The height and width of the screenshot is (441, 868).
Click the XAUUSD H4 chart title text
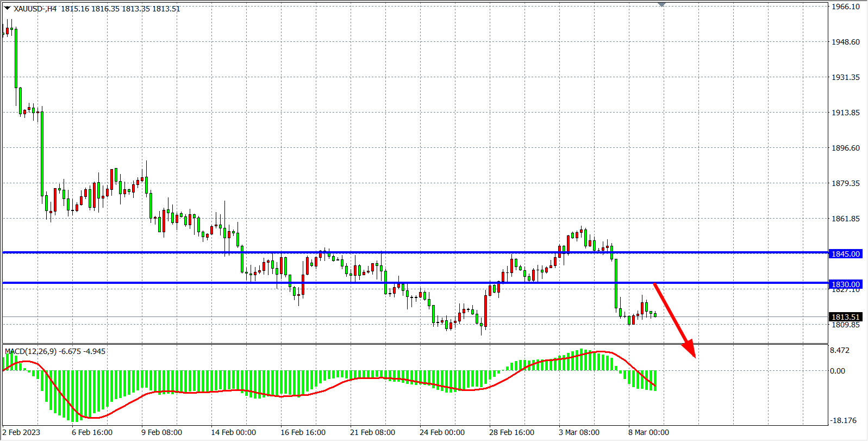(35, 9)
